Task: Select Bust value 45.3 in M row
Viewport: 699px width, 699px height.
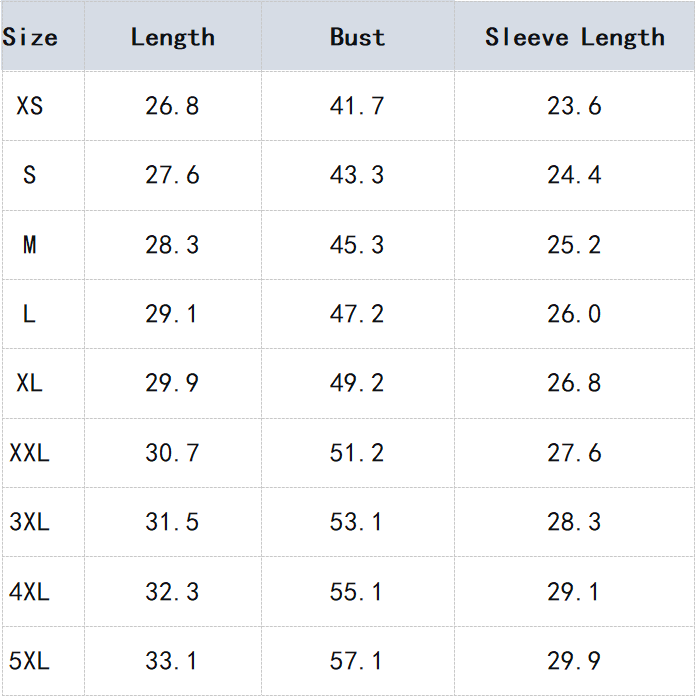Action: (357, 245)
